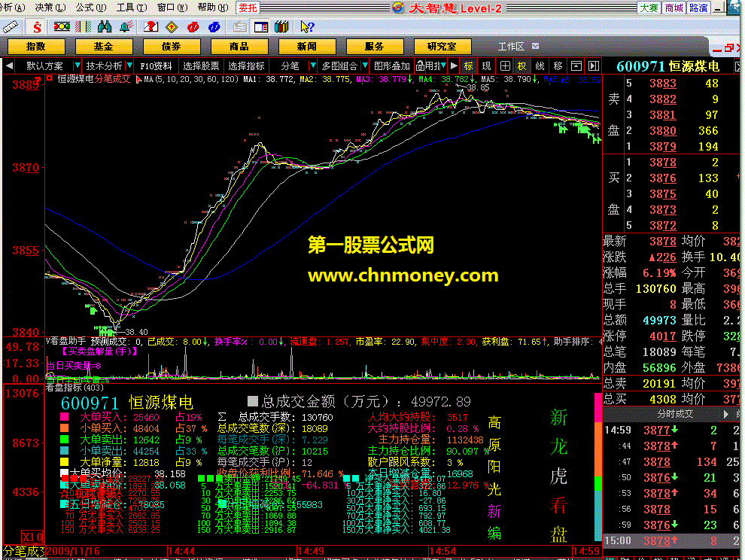
Task: Click the 图形叠加 toolbar item
Action: (x=391, y=66)
